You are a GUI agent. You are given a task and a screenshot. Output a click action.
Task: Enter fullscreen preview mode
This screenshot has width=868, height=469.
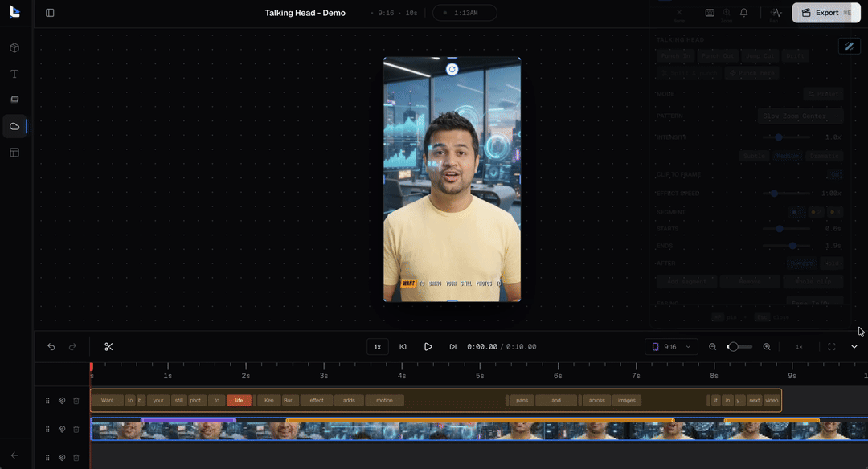click(832, 347)
